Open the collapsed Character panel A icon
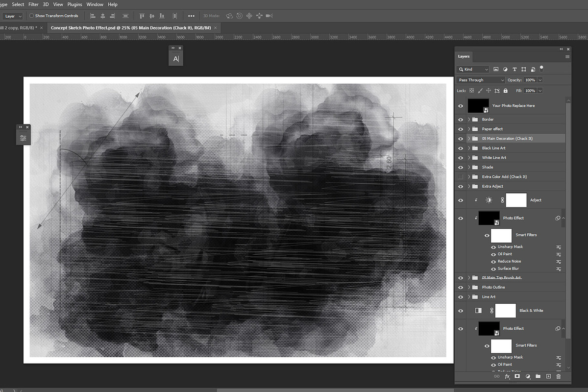This screenshot has width=588, height=392. tap(176, 59)
